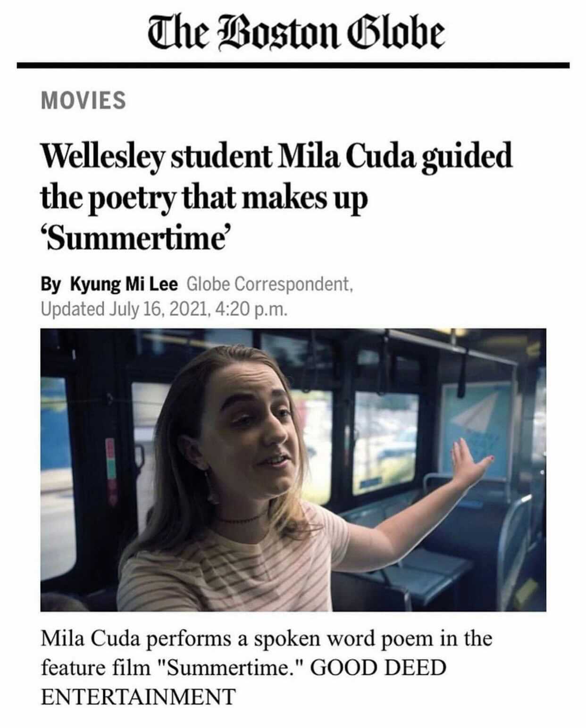586x728 pixels.
Task: Click the 'GOOD DEED' photo credit text
Action: tap(378, 668)
